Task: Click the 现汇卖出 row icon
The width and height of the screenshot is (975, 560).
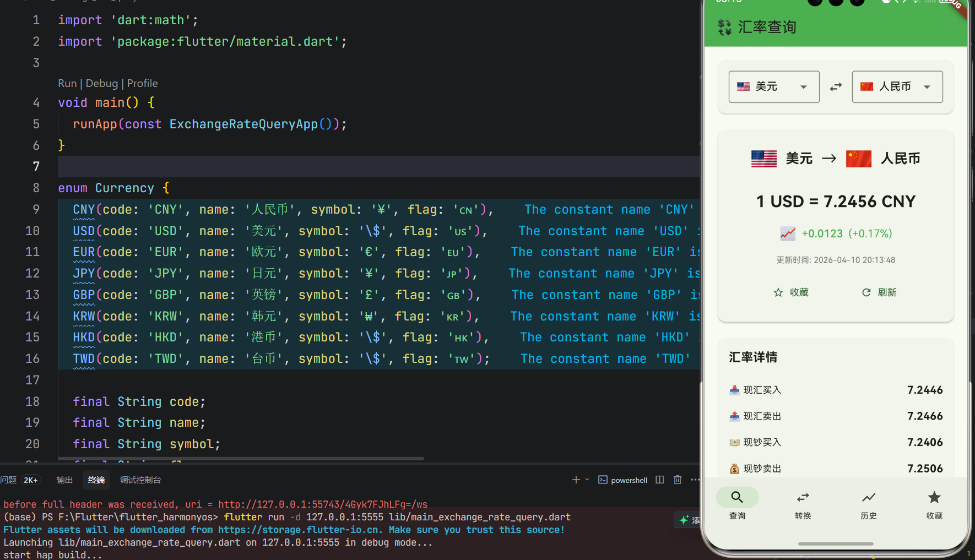Action: tap(734, 416)
